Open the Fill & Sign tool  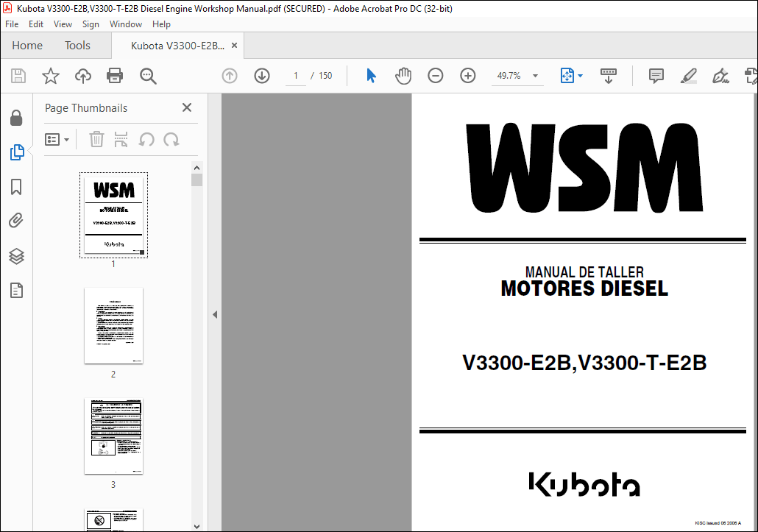point(720,75)
